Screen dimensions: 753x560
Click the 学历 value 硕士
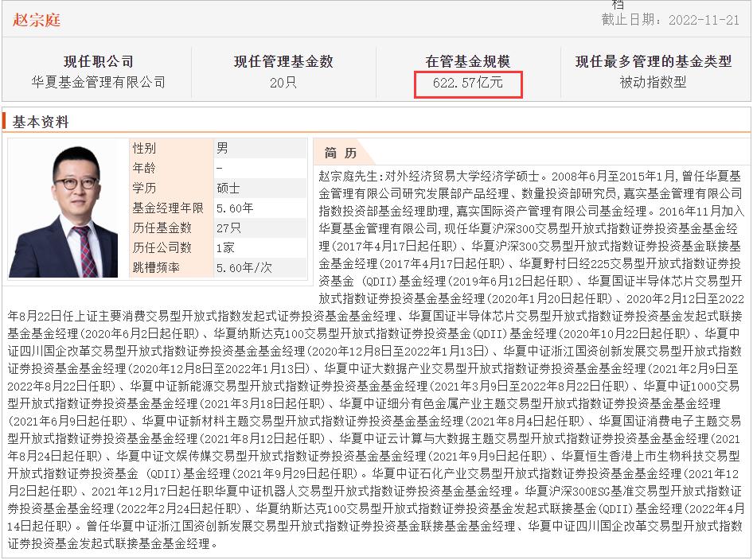point(228,188)
